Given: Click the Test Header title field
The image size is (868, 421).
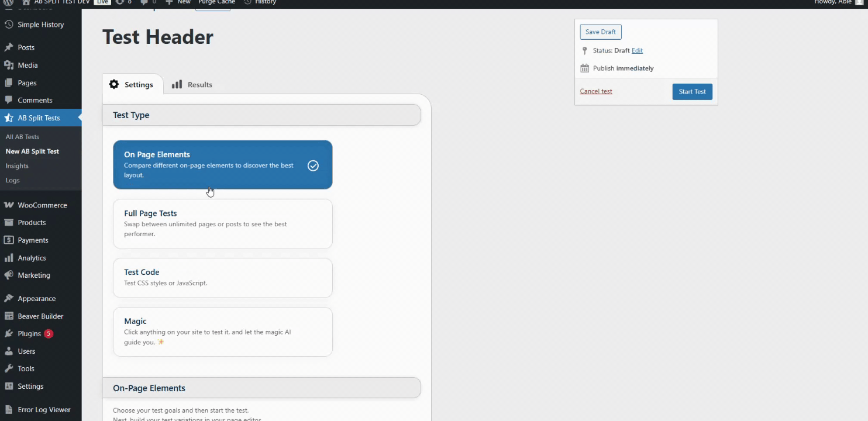Looking at the screenshot, I should [158, 37].
